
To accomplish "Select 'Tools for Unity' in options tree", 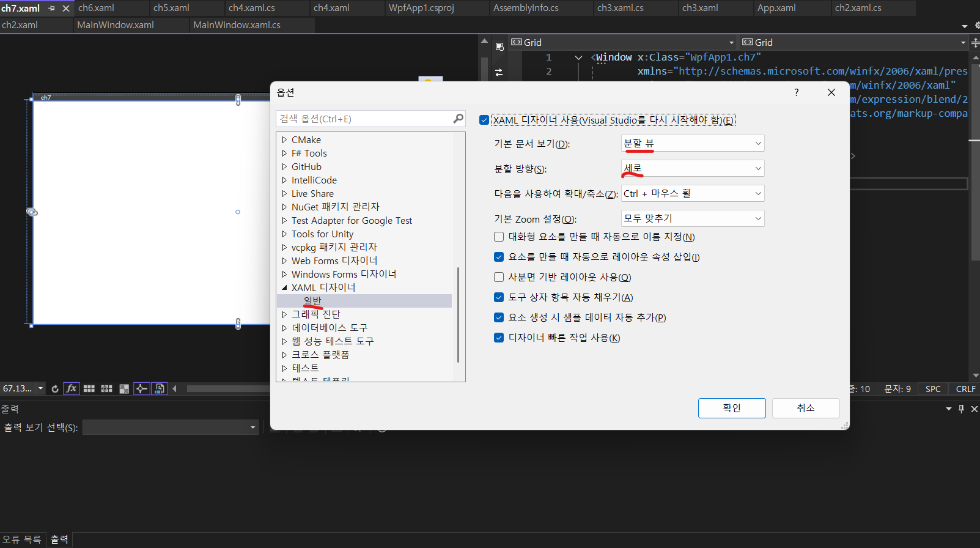I will pyautogui.click(x=322, y=234).
